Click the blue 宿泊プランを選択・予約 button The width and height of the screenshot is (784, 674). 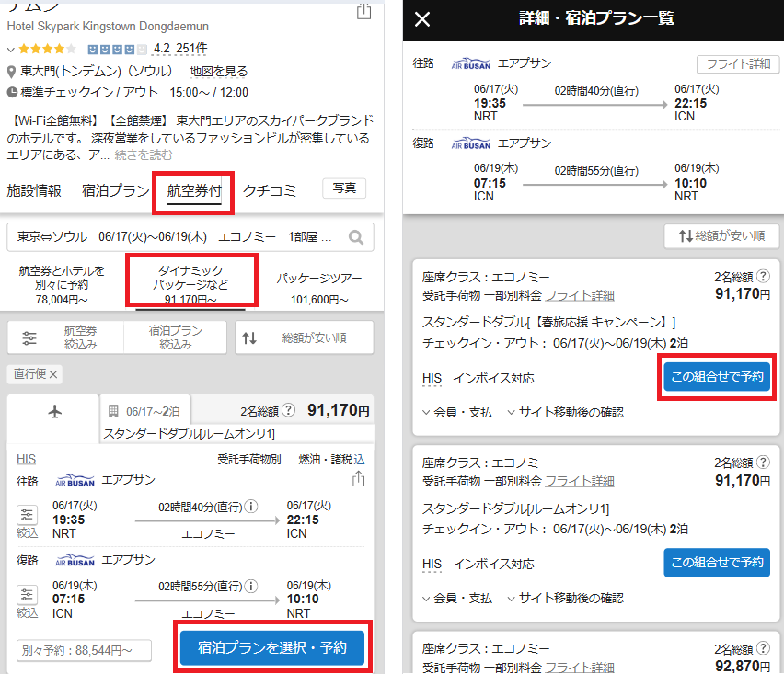pyautogui.click(x=272, y=647)
